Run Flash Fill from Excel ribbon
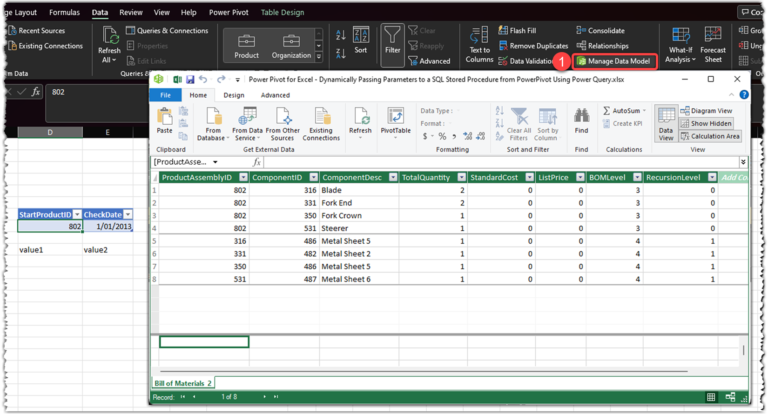Screen dimensions: 768x414 pyautogui.click(x=517, y=30)
